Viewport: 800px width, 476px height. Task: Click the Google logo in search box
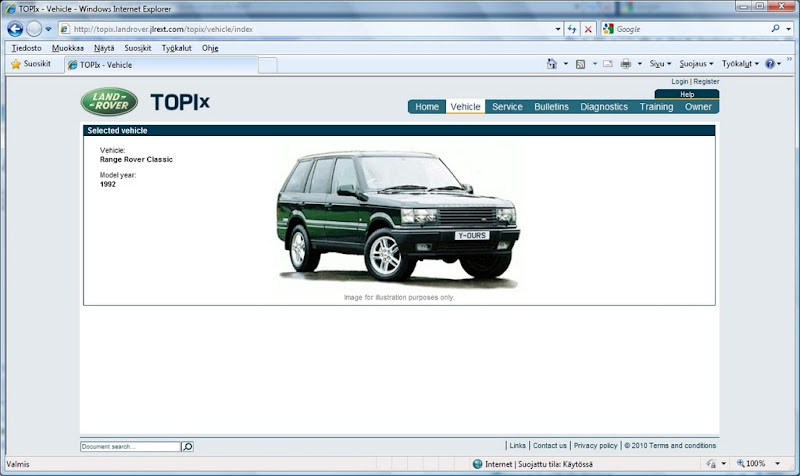click(608, 29)
